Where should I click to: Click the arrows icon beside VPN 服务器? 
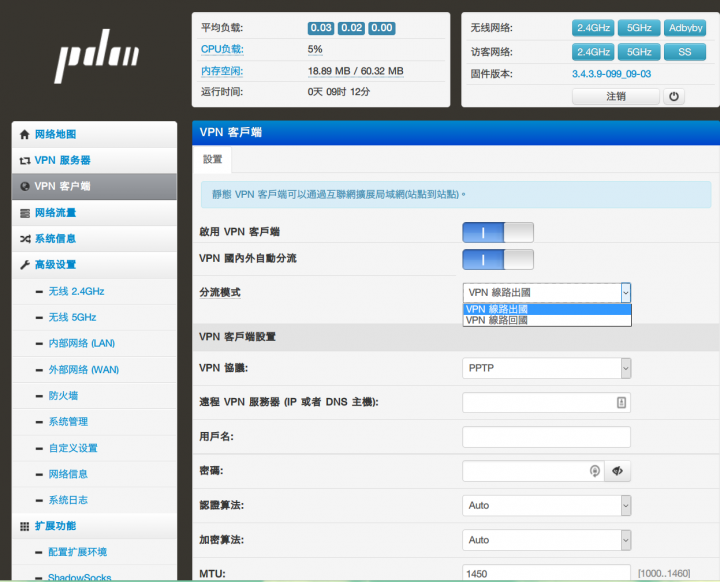[x=25, y=161]
